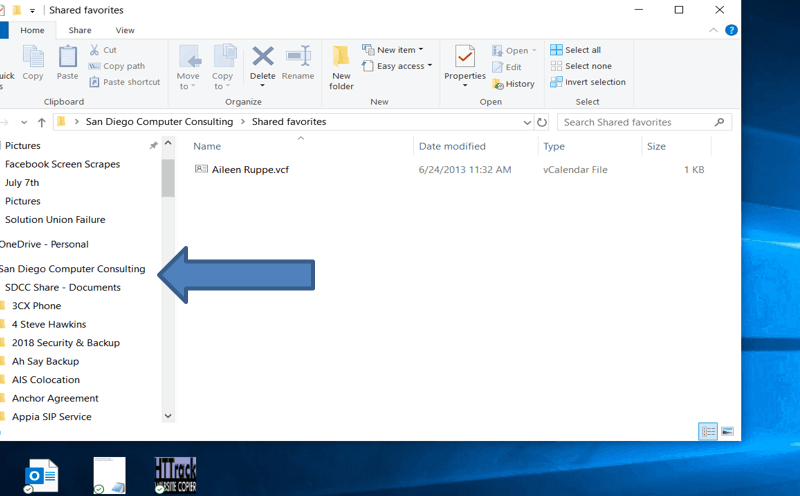Switch to Large icons view layout

tap(728, 432)
